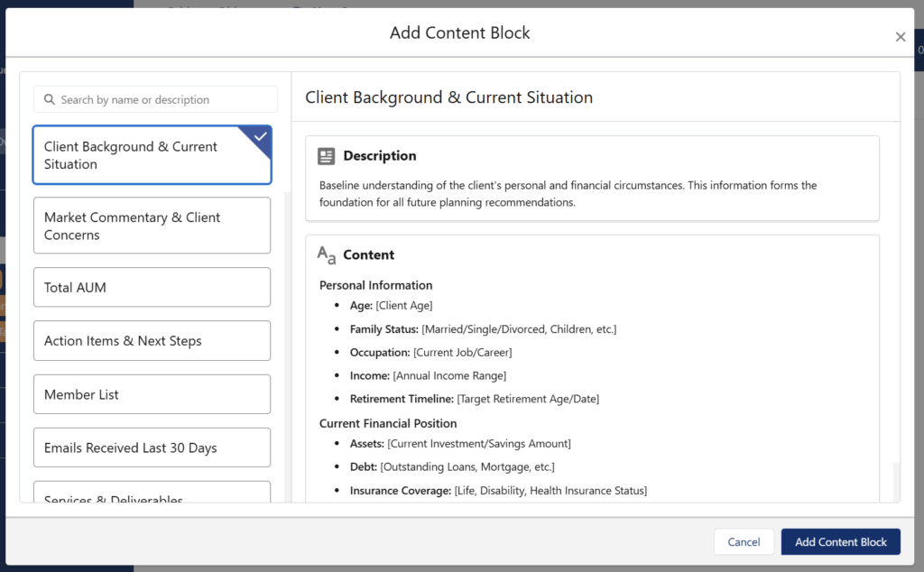The image size is (924, 572).
Task: Select Emails Received Last 30 Days block
Action: pyautogui.click(x=152, y=447)
